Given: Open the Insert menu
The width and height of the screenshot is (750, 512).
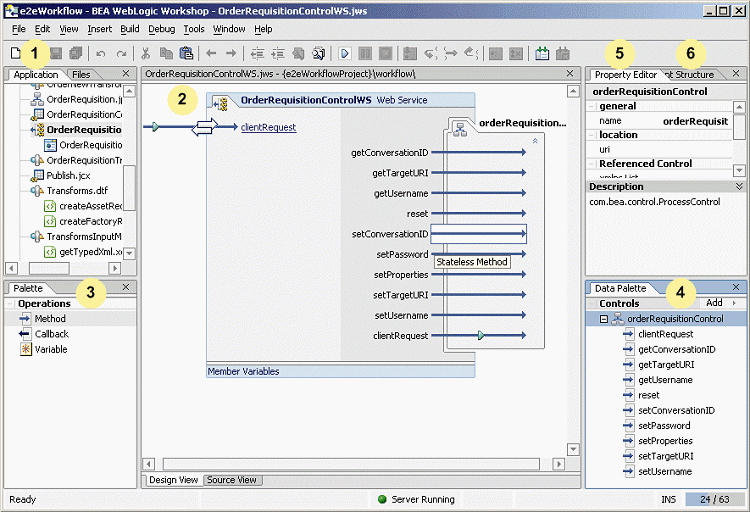Looking at the screenshot, I should (x=99, y=29).
